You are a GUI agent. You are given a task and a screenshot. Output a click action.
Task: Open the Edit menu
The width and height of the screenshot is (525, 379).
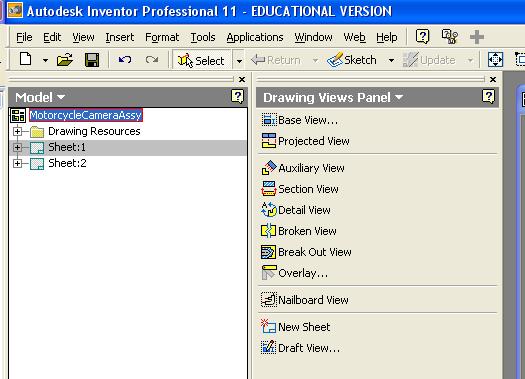coord(52,37)
